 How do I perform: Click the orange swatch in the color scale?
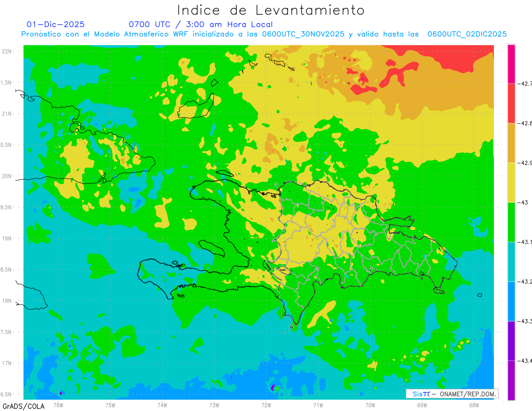point(511,143)
